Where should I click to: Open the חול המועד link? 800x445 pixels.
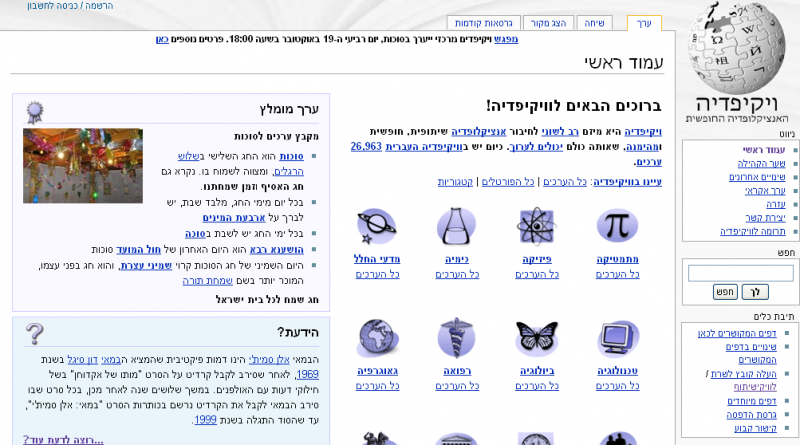[x=138, y=250]
